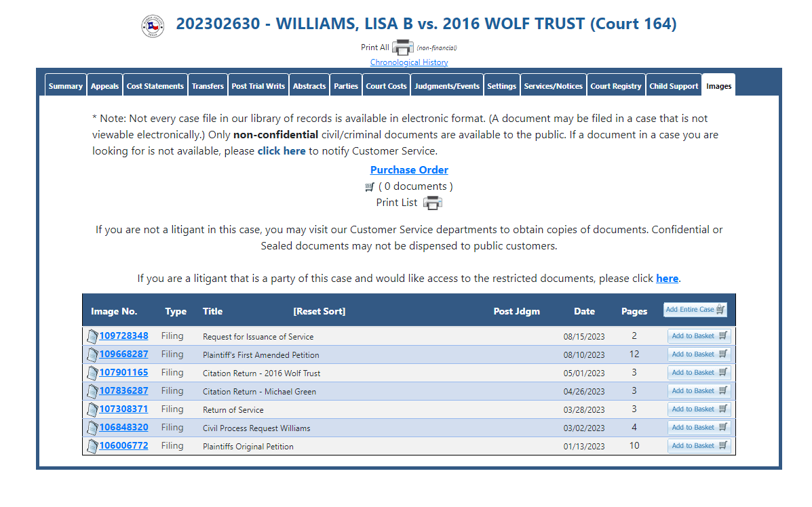Sort by the Title column header
The height and width of the screenshot is (507, 812).
coord(213,311)
